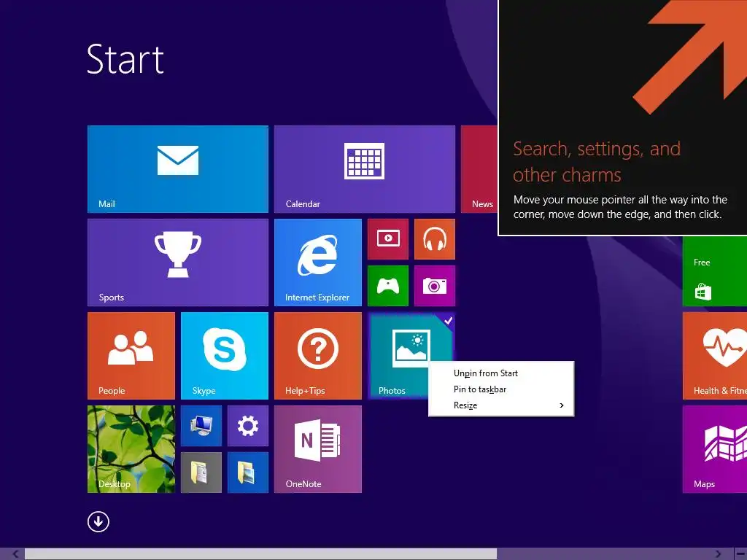
Task: Open the Sports trophy tile
Action: pyautogui.click(x=178, y=262)
